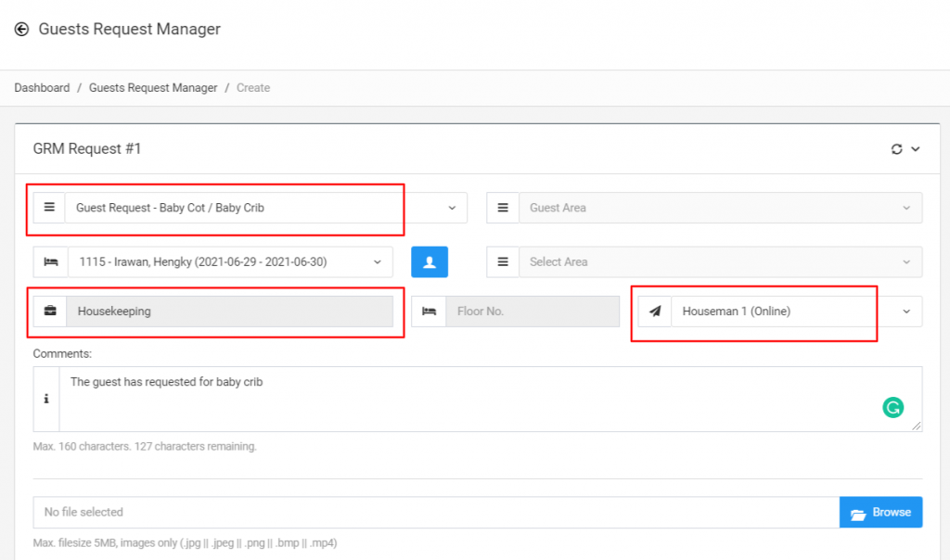Click the GRM Request #1 heading

click(86, 149)
